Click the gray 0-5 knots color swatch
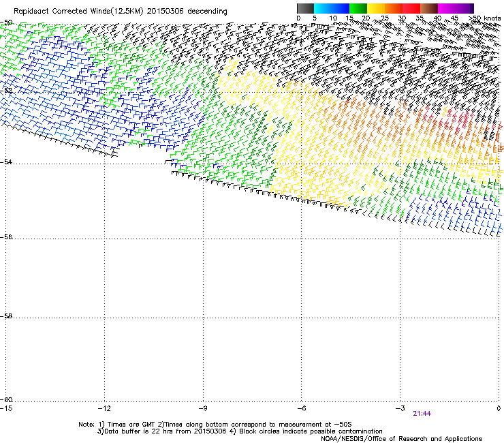 tap(305, 8)
